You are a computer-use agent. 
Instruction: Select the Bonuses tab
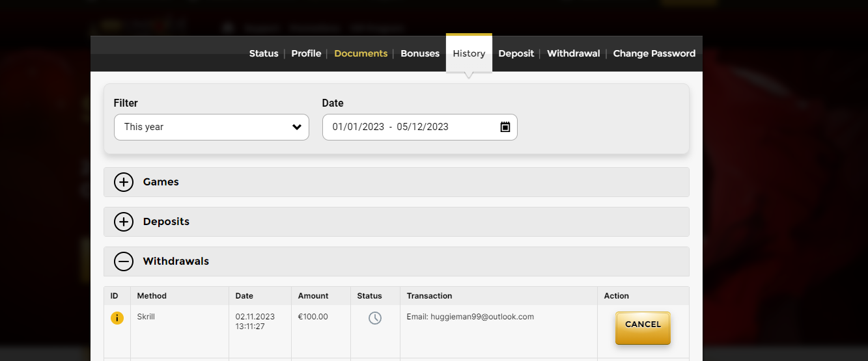point(419,53)
